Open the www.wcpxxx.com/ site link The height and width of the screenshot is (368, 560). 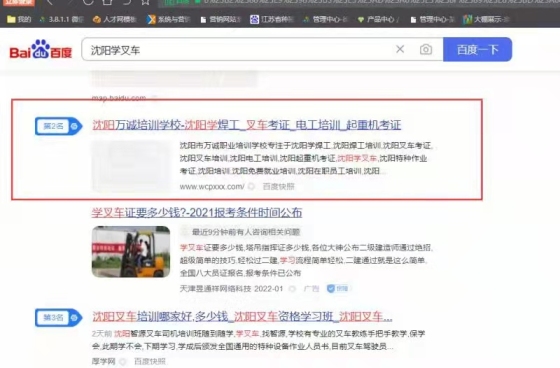coord(212,187)
